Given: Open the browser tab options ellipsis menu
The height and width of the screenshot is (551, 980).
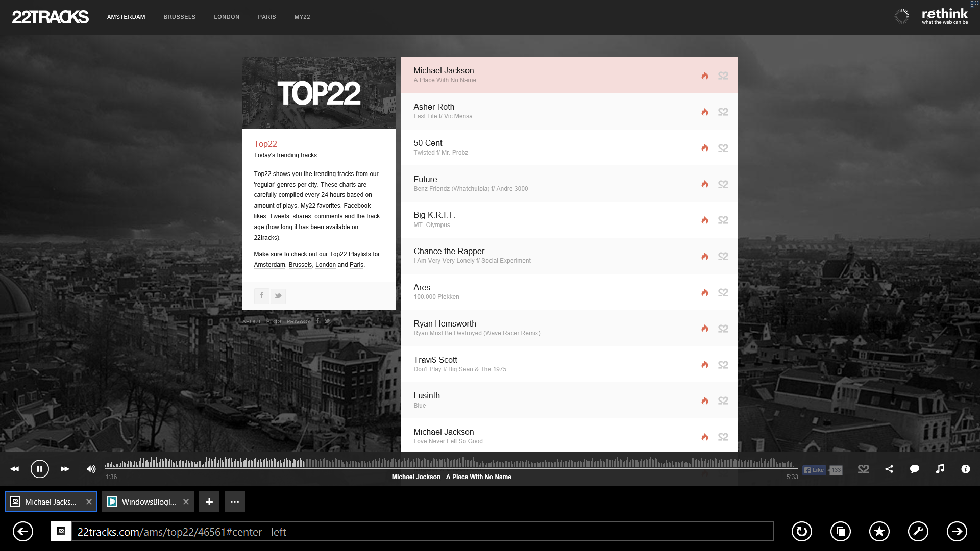Looking at the screenshot, I should click(x=235, y=502).
